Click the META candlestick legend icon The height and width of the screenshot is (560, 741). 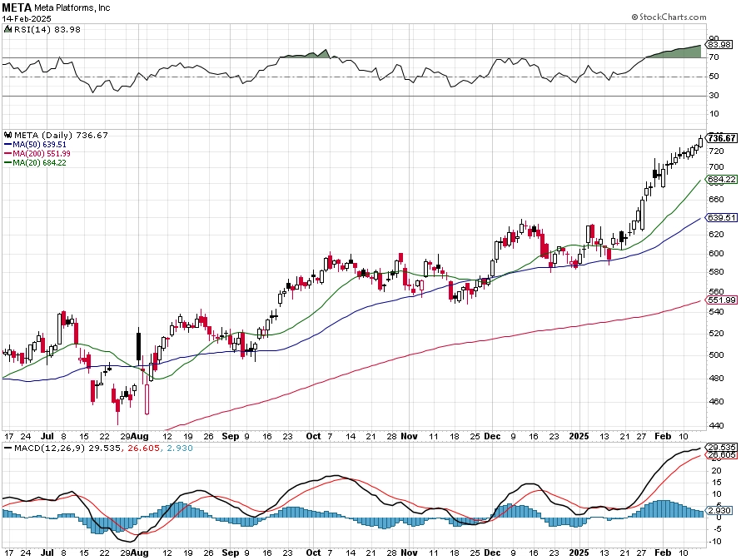coord(8,135)
